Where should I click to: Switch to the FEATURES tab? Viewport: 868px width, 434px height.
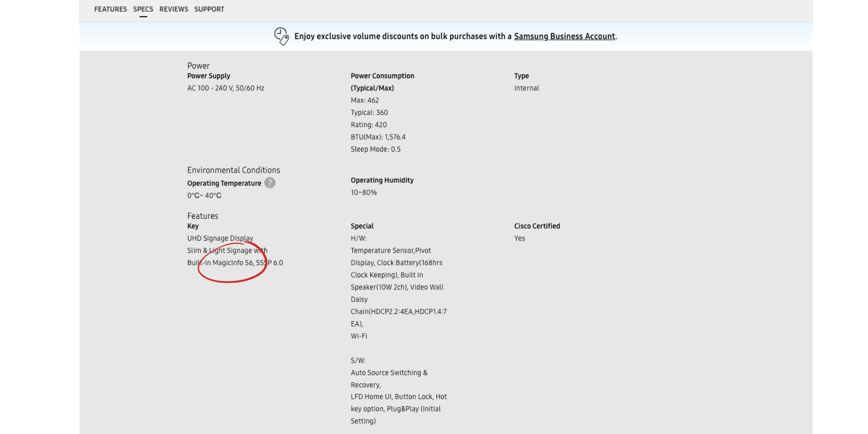coord(110,9)
